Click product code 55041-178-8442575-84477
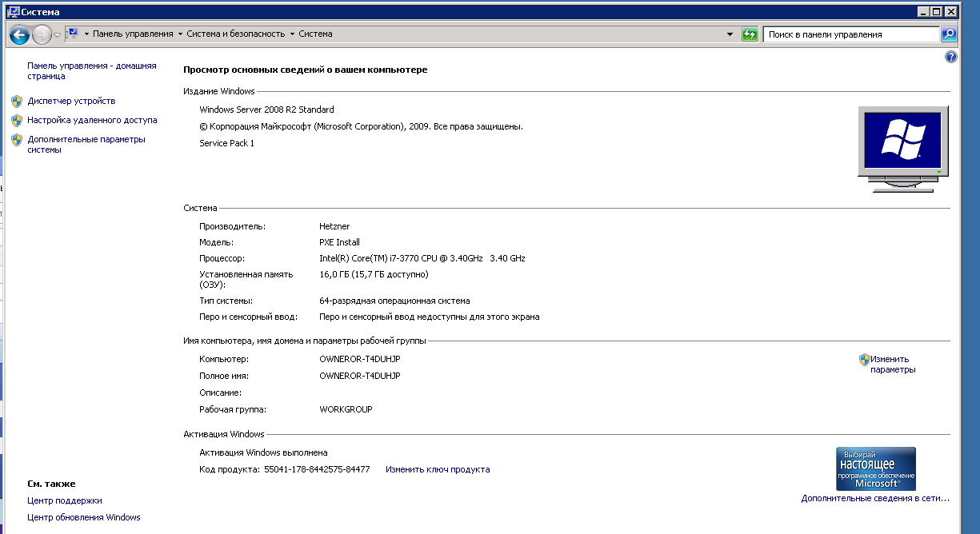This screenshot has height=534, width=980. [x=317, y=469]
